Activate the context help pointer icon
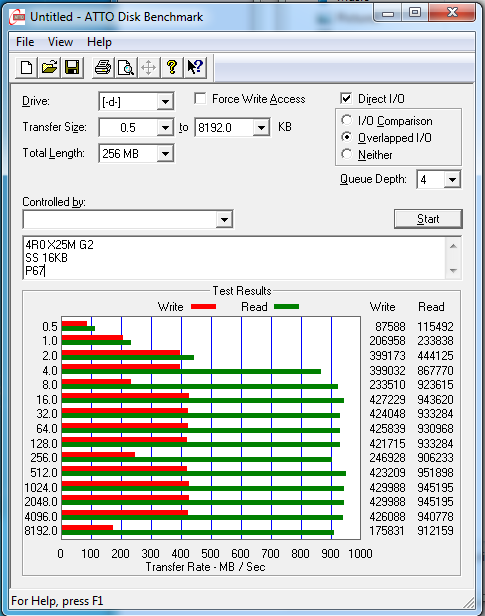The image size is (485, 616). [x=195, y=68]
